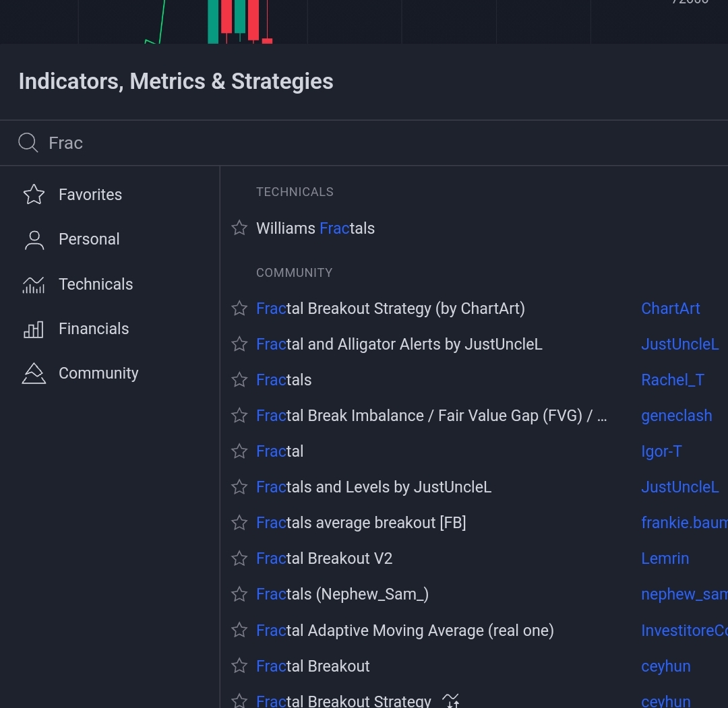
Task: Star the Fractal Break Imbalance indicator
Action: 239,415
